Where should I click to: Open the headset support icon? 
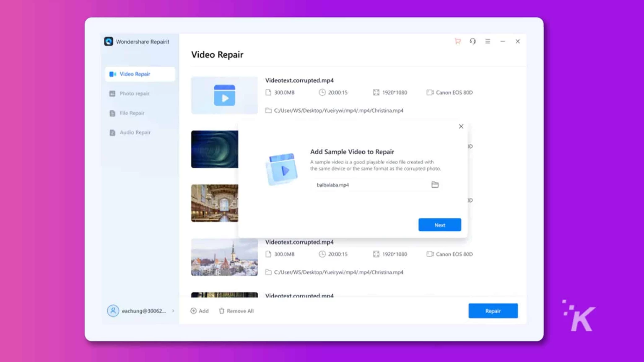[x=473, y=41]
